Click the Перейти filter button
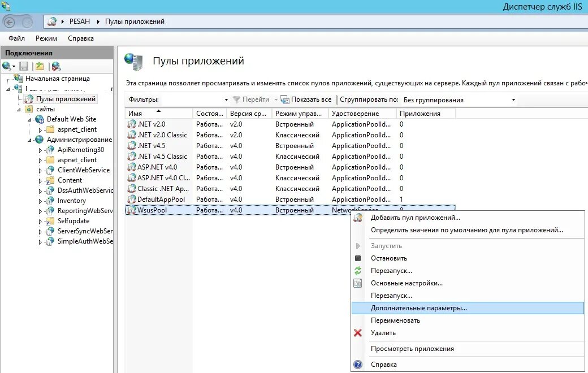588x373 pixels. click(x=251, y=99)
